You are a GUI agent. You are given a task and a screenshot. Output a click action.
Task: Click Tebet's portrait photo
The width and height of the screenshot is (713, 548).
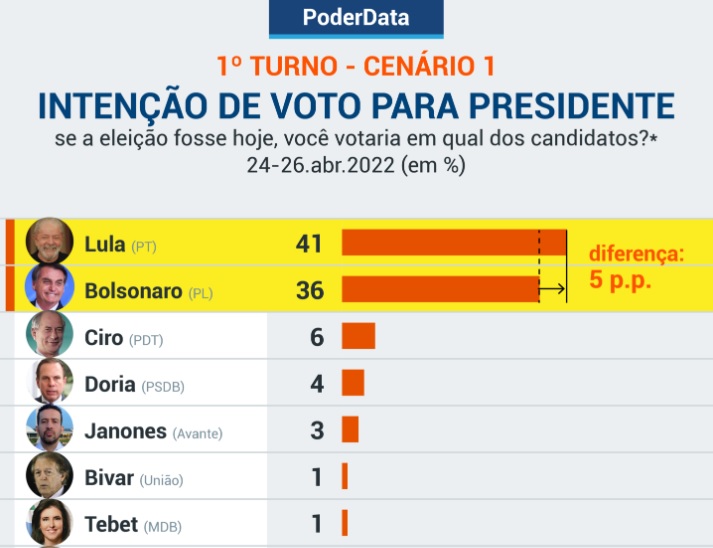[x=49, y=522]
